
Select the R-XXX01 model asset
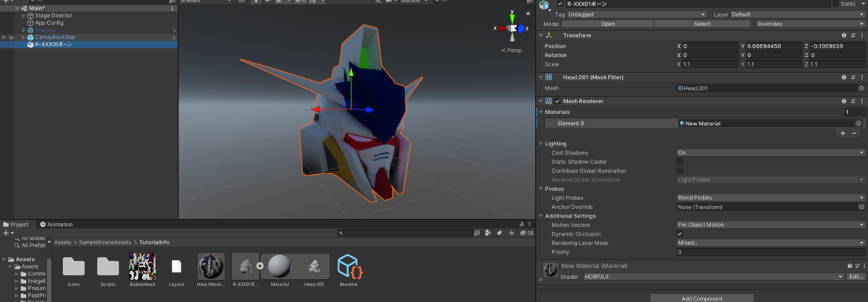[x=244, y=267]
